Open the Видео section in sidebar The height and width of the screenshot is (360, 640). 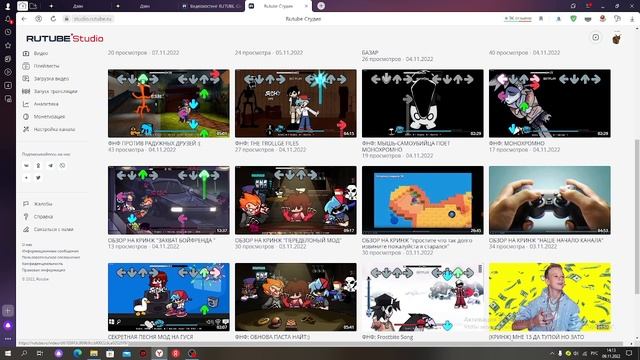(36, 53)
